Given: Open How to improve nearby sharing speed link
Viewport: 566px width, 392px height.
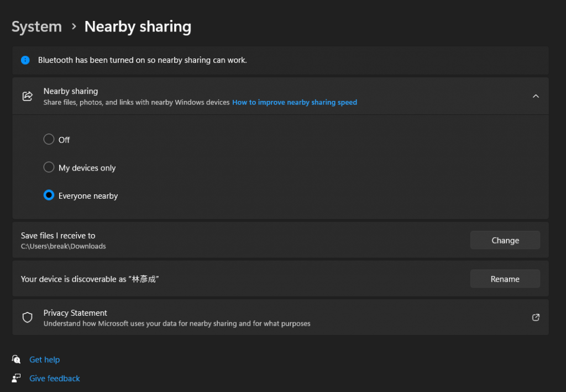Looking at the screenshot, I should click(295, 102).
